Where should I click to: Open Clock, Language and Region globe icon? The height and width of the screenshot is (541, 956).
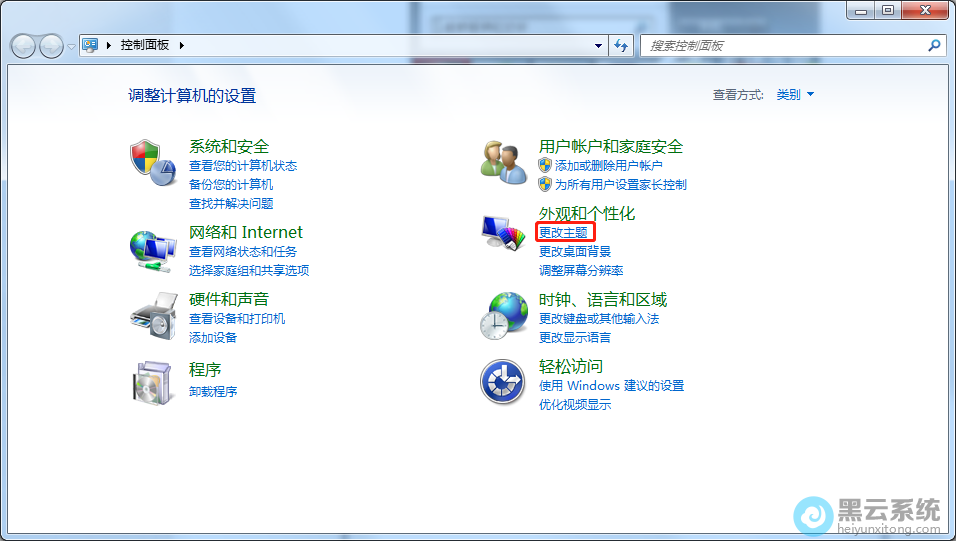[503, 316]
